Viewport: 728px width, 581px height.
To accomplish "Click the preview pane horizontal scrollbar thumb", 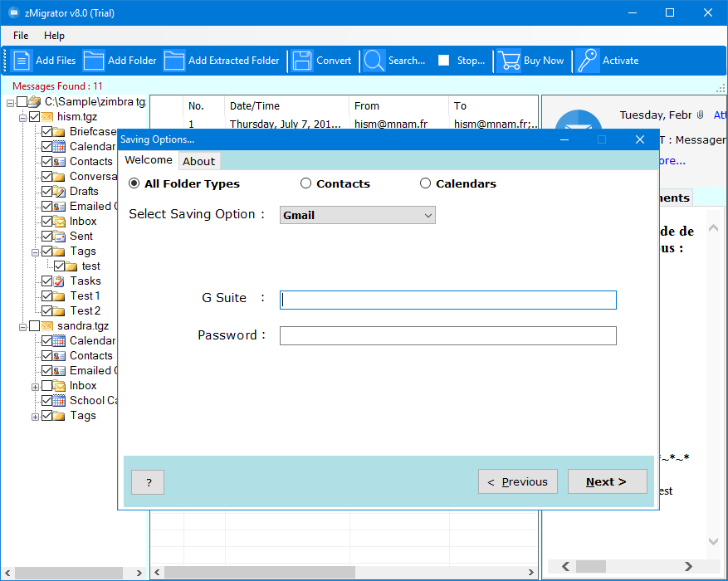I will (x=591, y=566).
